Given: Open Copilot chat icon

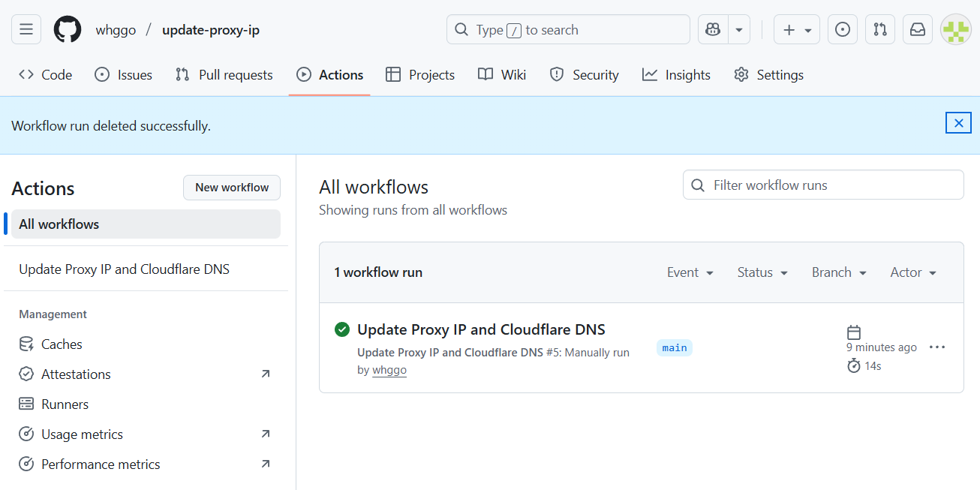Looking at the screenshot, I should pyautogui.click(x=714, y=30).
